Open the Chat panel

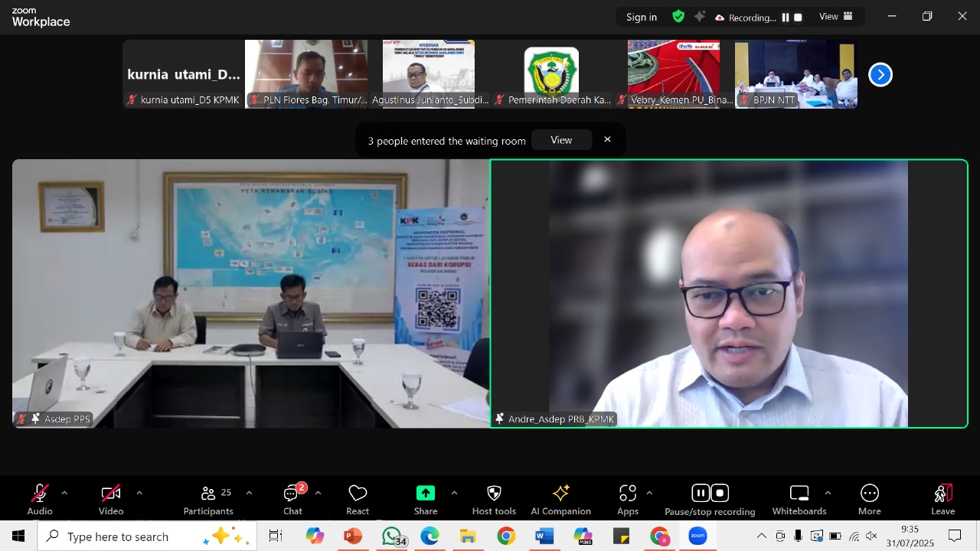point(292,499)
